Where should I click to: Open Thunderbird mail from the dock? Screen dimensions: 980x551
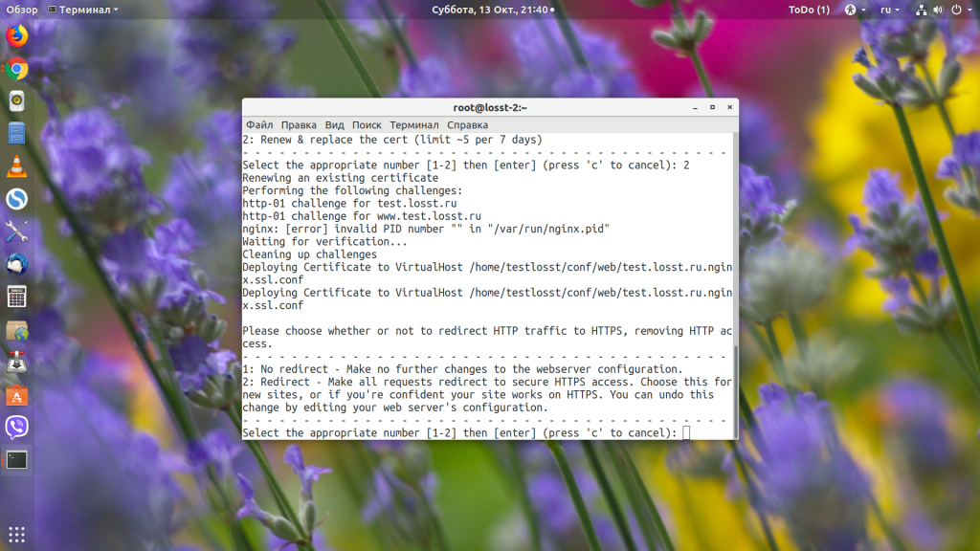point(16,263)
